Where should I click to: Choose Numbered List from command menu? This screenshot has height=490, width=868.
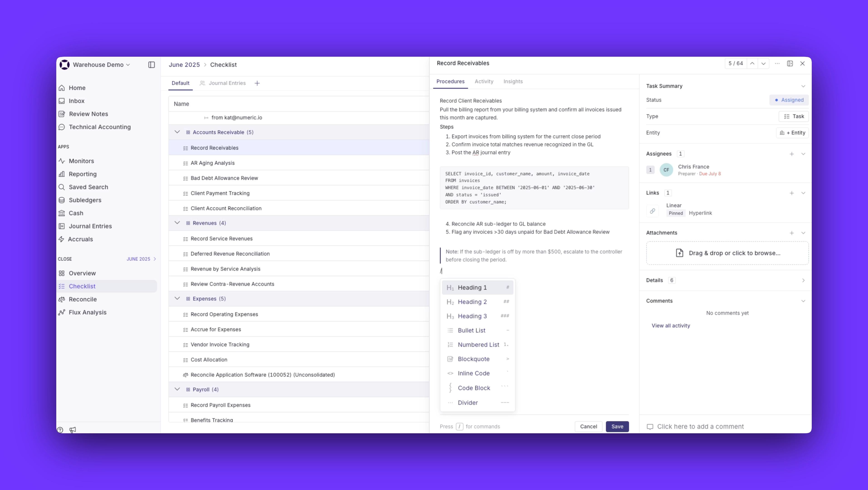pos(478,345)
